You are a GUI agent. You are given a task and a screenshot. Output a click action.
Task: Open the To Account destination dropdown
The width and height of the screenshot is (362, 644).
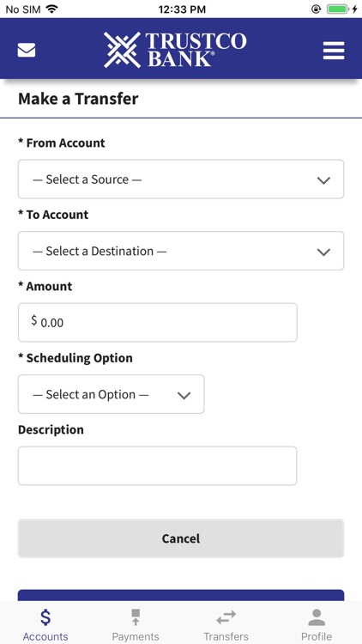click(x=181, y=251)
